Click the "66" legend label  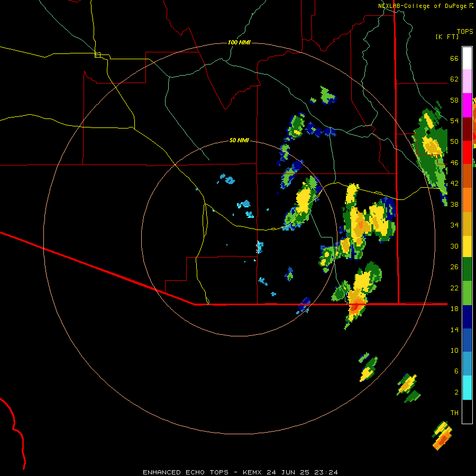click(454, 59)
